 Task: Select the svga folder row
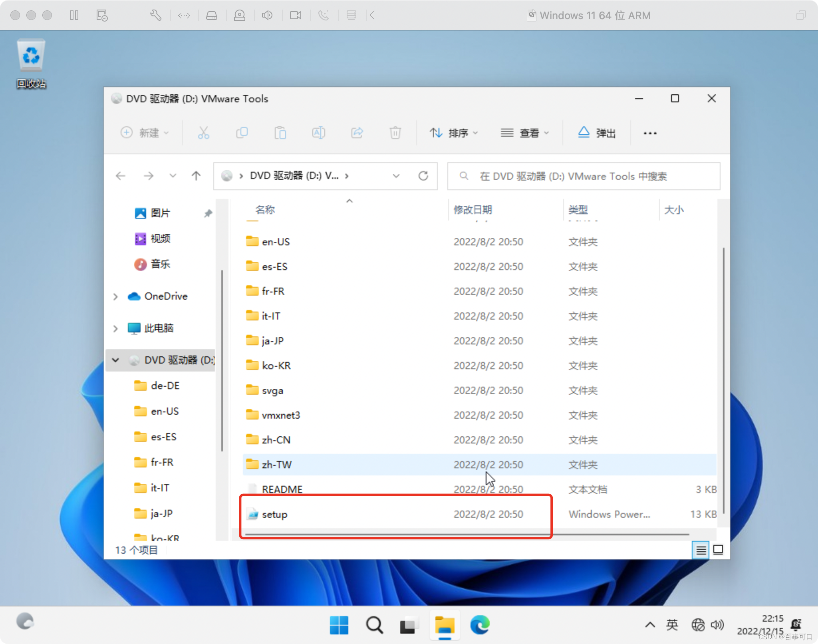tap(479, 390)
